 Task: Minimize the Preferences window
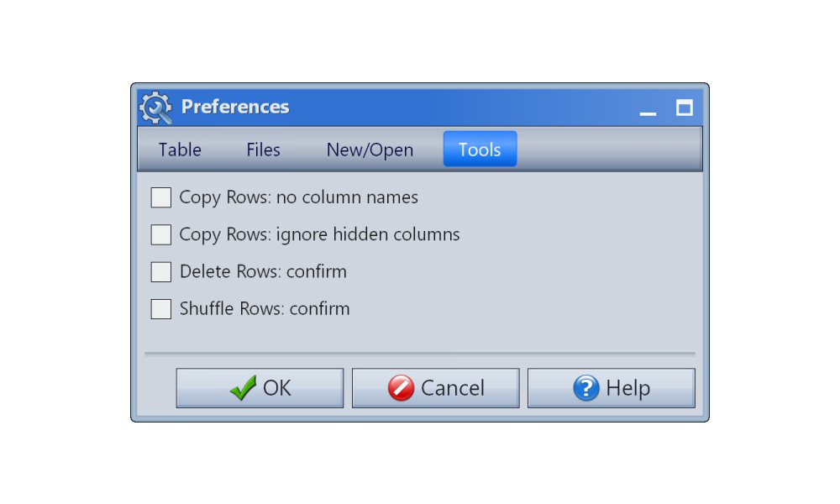(x=647, y=109)
